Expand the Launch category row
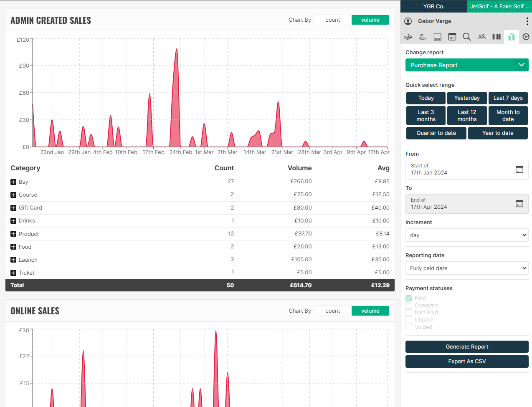The height and width of the screenshot is (407, 532). [x=13, y=260]
